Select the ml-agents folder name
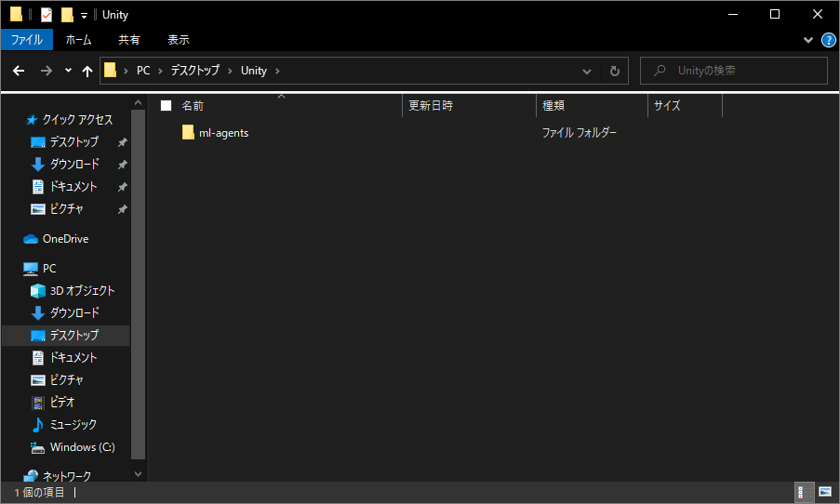840x504 pixels. 224,133
